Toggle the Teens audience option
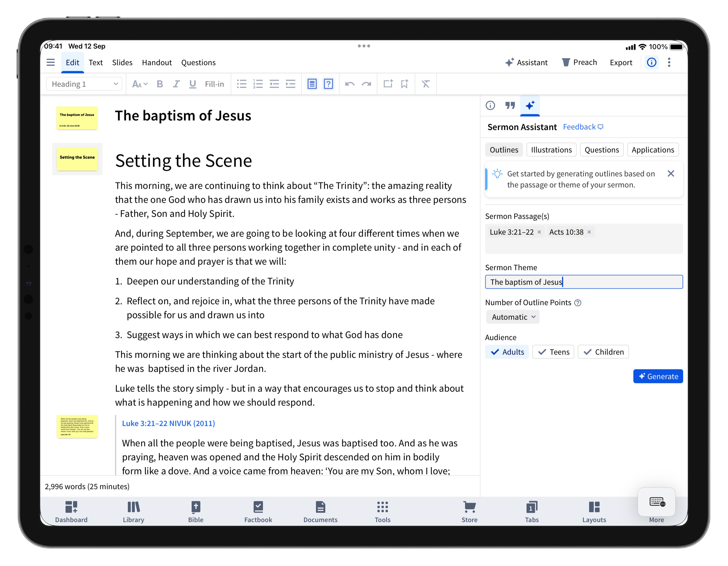 [x=553, y=352]
